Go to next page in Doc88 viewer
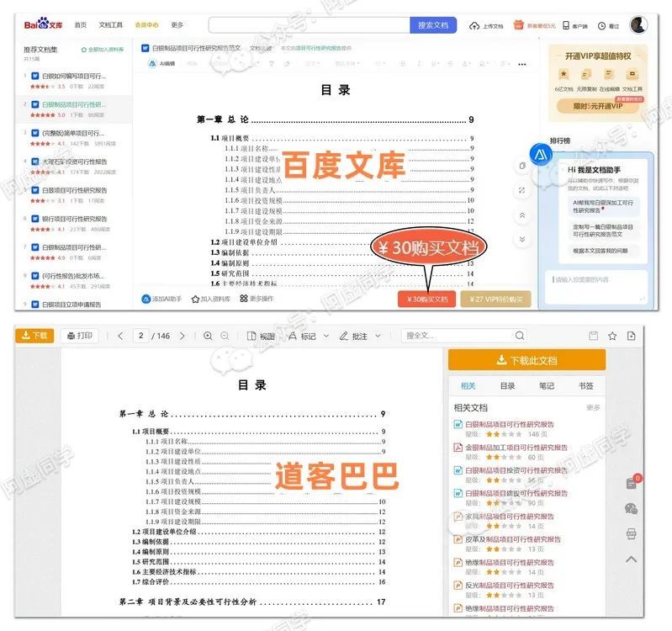 pyautogui.click(x=183, y=336)
